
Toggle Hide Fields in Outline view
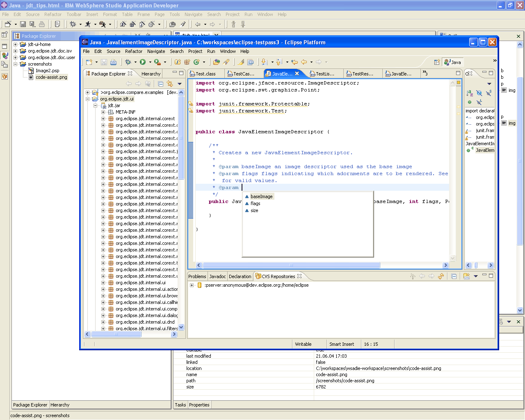(x=479, y=94)
